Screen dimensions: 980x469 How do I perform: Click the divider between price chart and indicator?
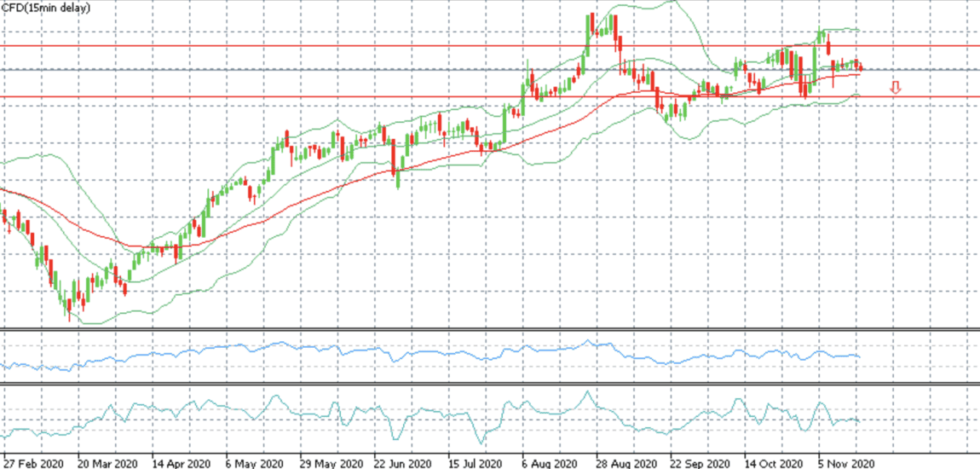point(490,329)
